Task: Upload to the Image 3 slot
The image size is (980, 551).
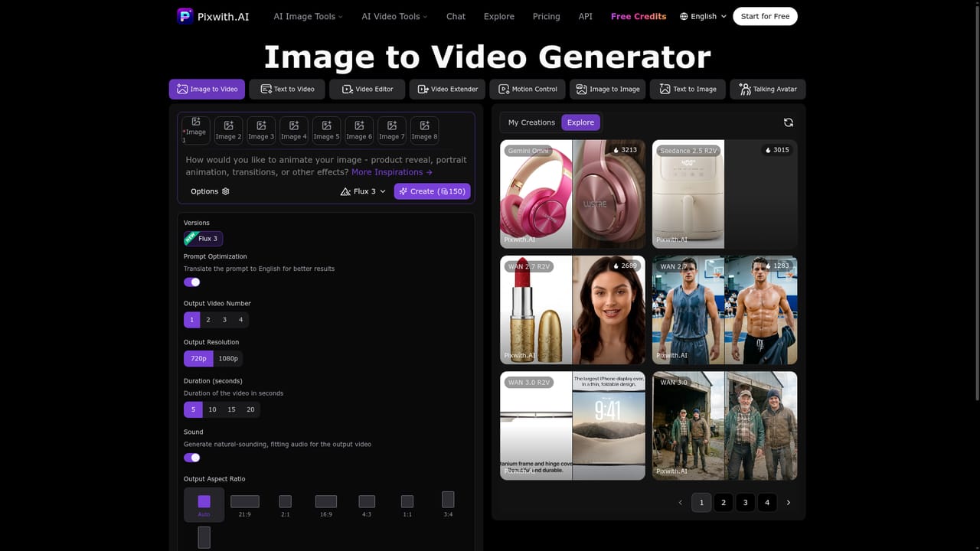Action: (261, 130)
